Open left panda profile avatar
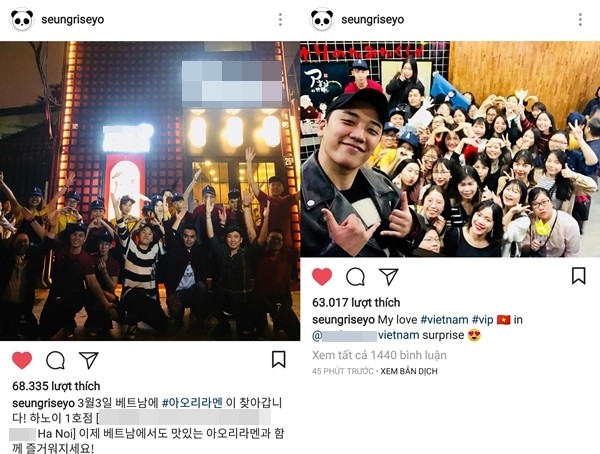The height and width of the screenshot is (454, 600). click(22, 20)
